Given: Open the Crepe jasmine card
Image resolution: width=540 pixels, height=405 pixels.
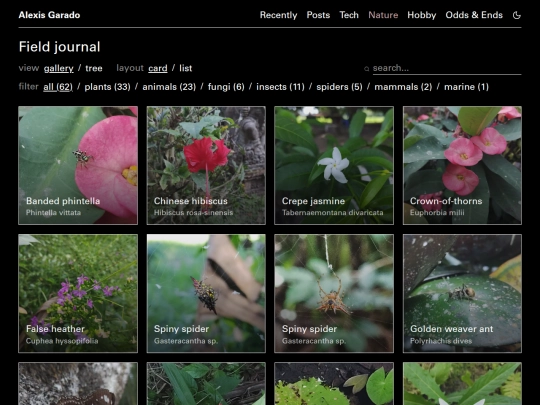Looking at the screenshot, I should coord(334,165).
